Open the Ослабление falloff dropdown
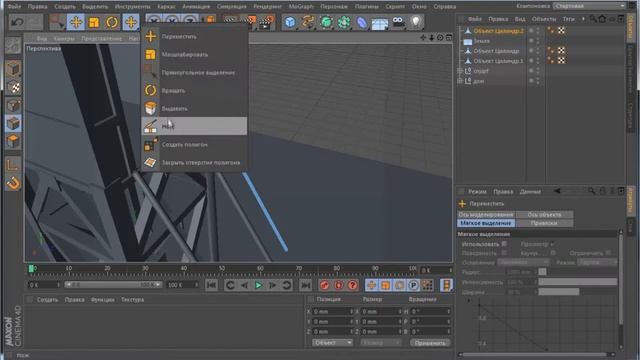The image size is (640, 360). click(x=523, y=262)
